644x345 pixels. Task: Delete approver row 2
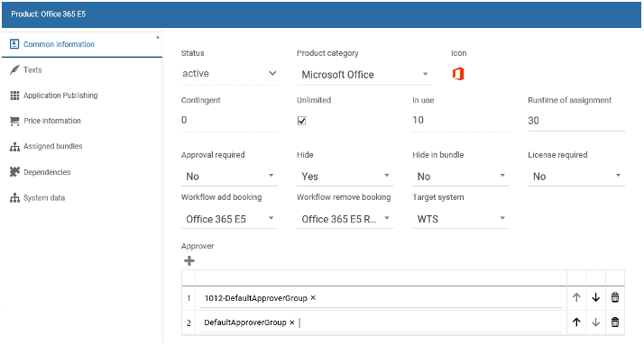tap(615, 322)
